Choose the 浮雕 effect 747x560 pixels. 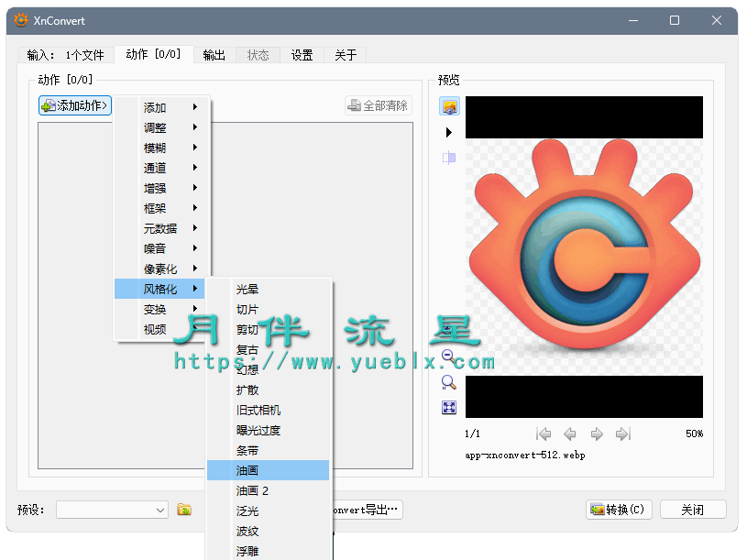click(x=269, y=551)
